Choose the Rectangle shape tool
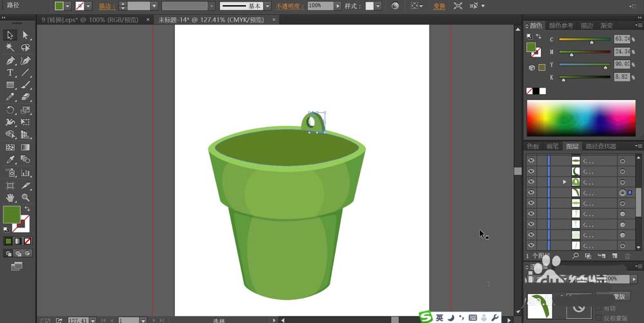Screen dimensions: 644x323 (x=10, y=84)
